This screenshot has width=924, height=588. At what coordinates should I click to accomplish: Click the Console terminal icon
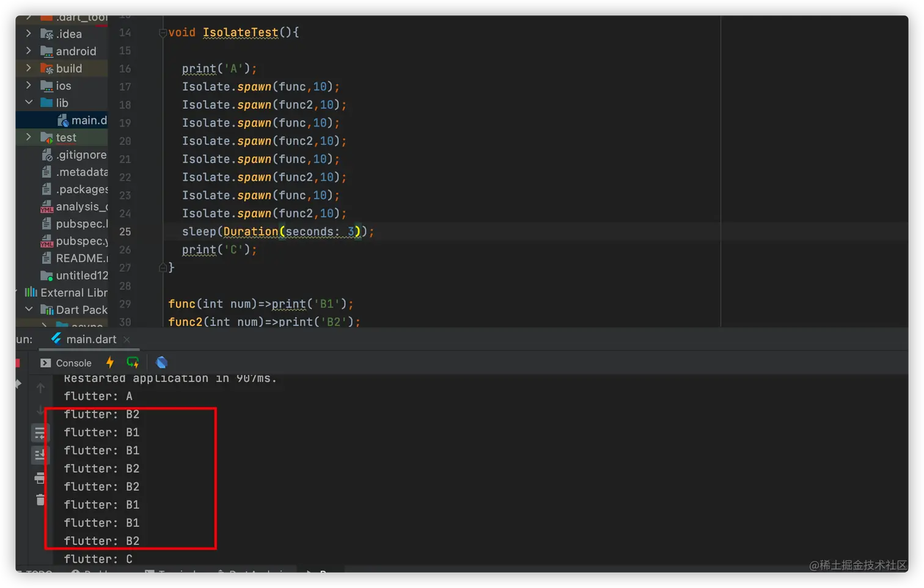[x=45, y=363]
